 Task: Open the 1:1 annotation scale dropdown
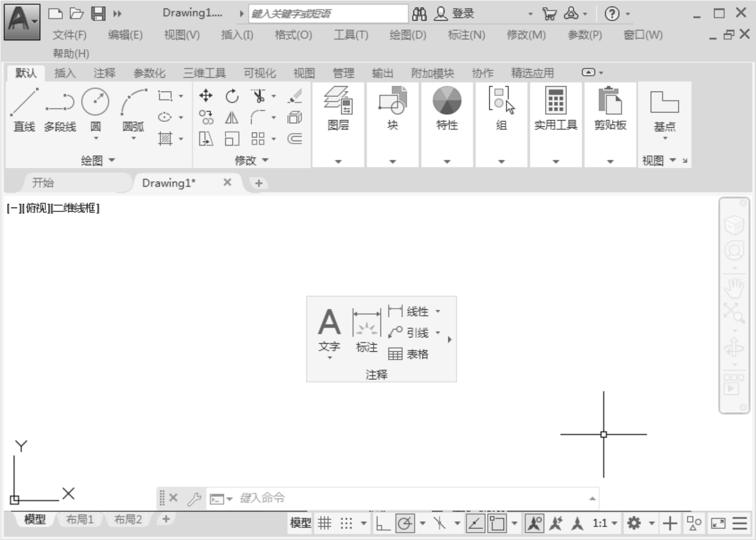[605, 523]
